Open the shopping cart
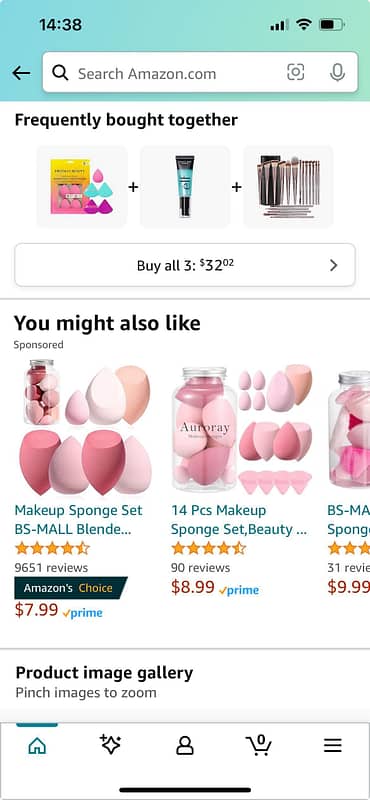 coord(259,745)
